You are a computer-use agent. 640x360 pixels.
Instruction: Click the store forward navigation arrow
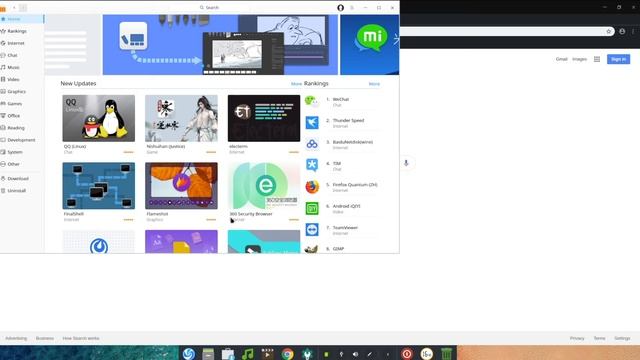23,8
